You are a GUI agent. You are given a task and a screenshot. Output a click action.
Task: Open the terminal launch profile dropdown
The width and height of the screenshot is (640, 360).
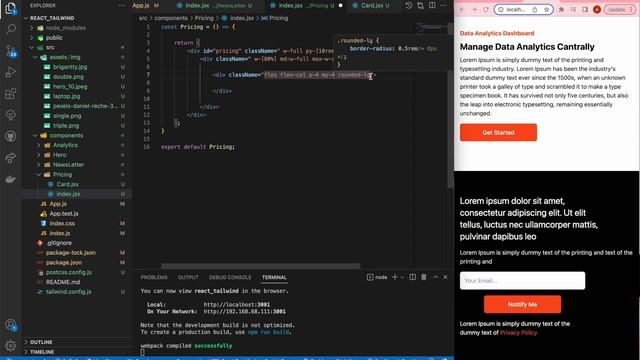tap(402, 277)
